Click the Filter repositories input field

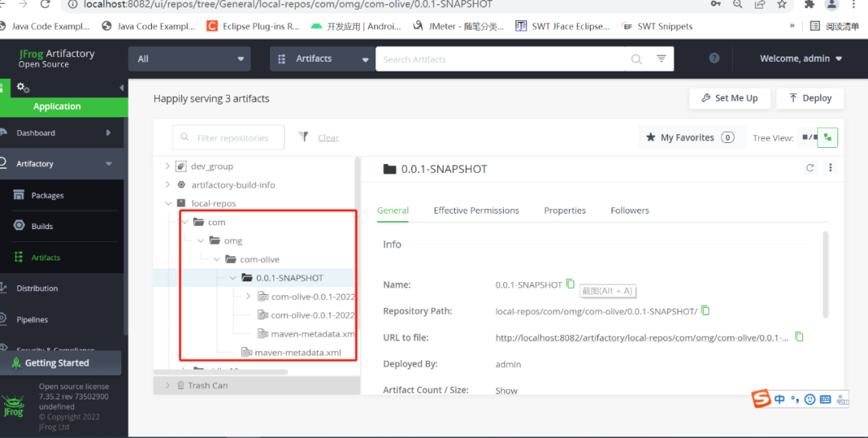(x=228, y=137)
